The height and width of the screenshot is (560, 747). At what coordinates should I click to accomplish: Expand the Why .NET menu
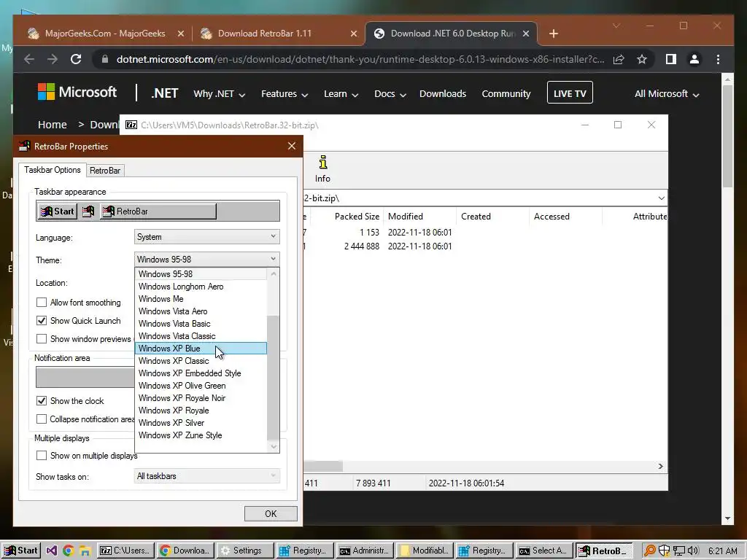click(219, 94)
